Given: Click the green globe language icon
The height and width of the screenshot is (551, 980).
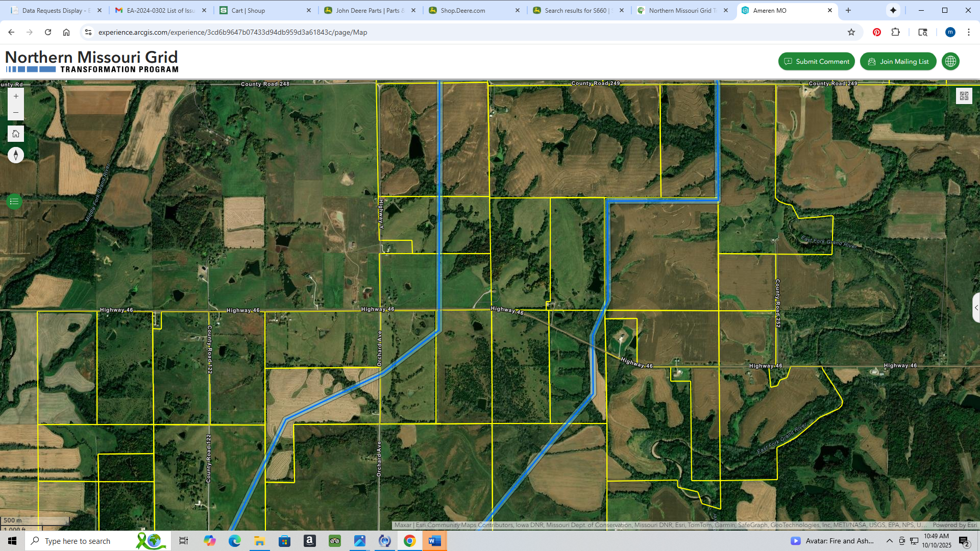Looking at the screenshot, I should coord(950,61).
